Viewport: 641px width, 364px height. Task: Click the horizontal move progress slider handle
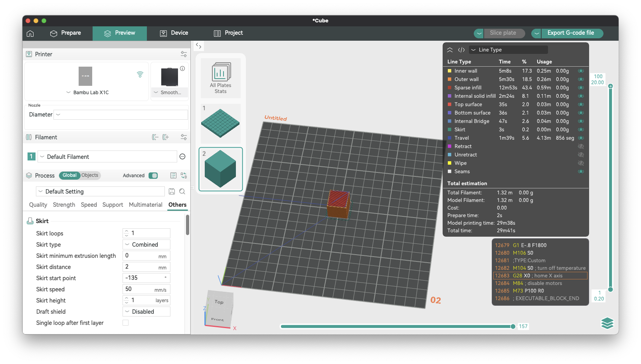[x=513, y=326]
